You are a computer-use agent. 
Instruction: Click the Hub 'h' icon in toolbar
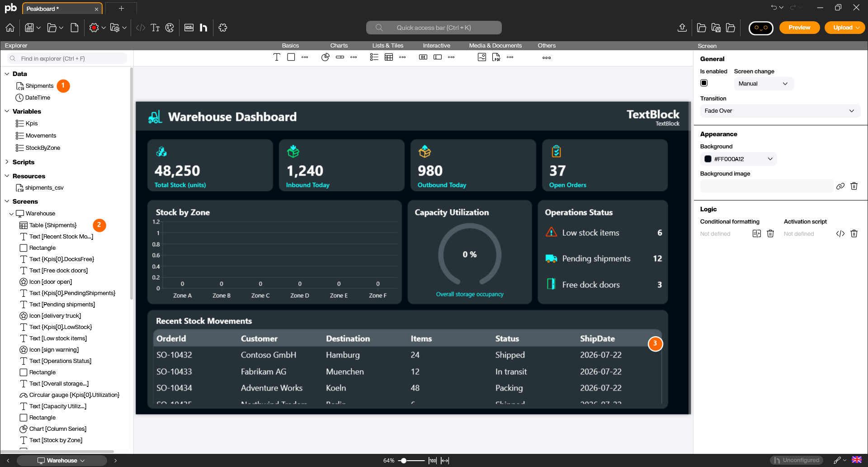pos(203,28)
